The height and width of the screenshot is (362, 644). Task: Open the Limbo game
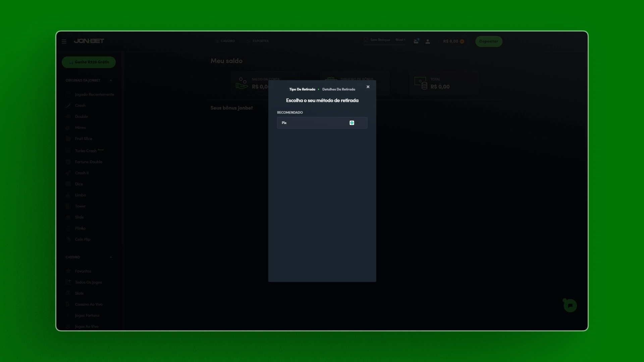coord(76,195)
